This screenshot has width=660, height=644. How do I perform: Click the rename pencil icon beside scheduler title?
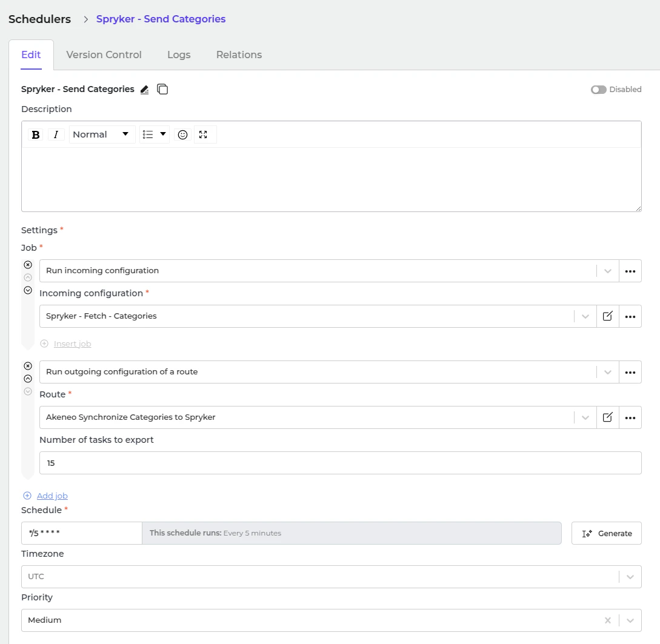tap(144, 90)
